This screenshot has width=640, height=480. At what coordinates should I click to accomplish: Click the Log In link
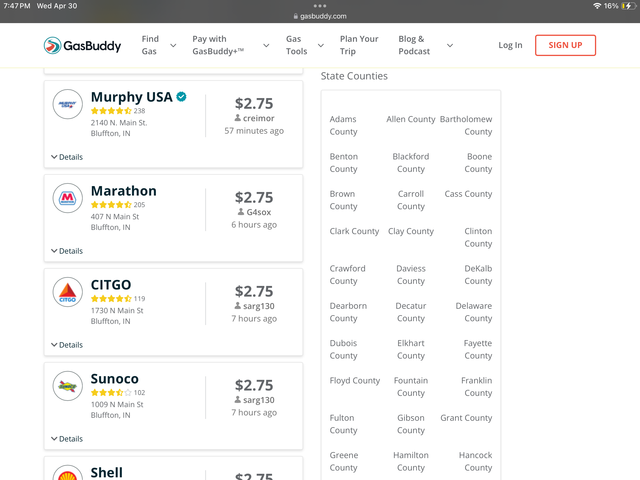coord(510,45)
